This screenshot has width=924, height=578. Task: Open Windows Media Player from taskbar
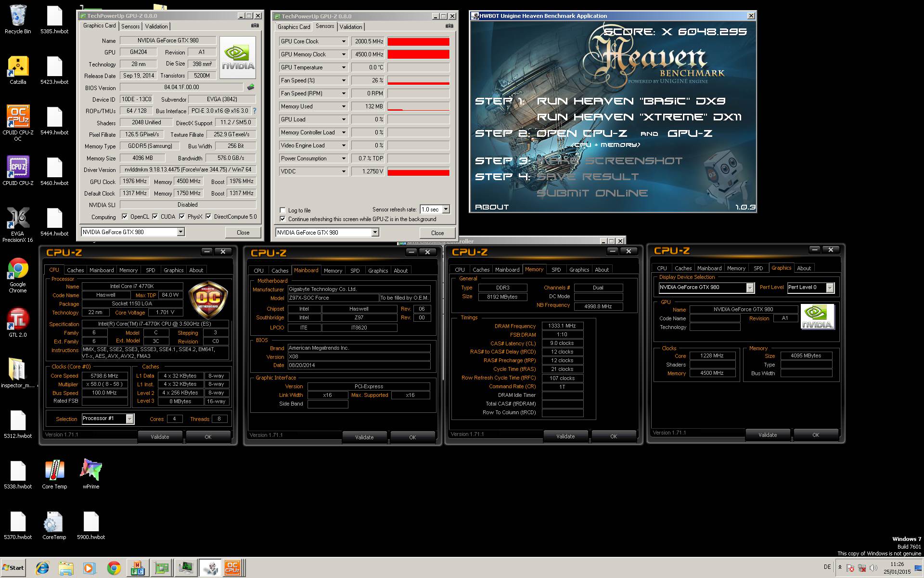90,568
